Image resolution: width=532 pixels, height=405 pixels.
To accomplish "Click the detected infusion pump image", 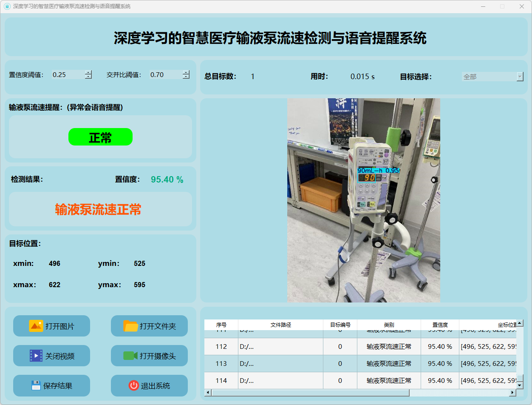I will pyautogui.click(x=363, y=200).
